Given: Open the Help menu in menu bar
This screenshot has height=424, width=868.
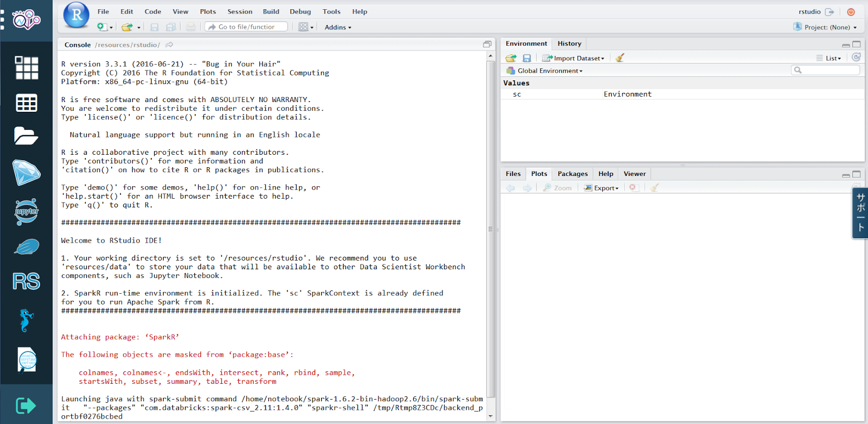Looking at the screenshot, I should pos(360,11).
